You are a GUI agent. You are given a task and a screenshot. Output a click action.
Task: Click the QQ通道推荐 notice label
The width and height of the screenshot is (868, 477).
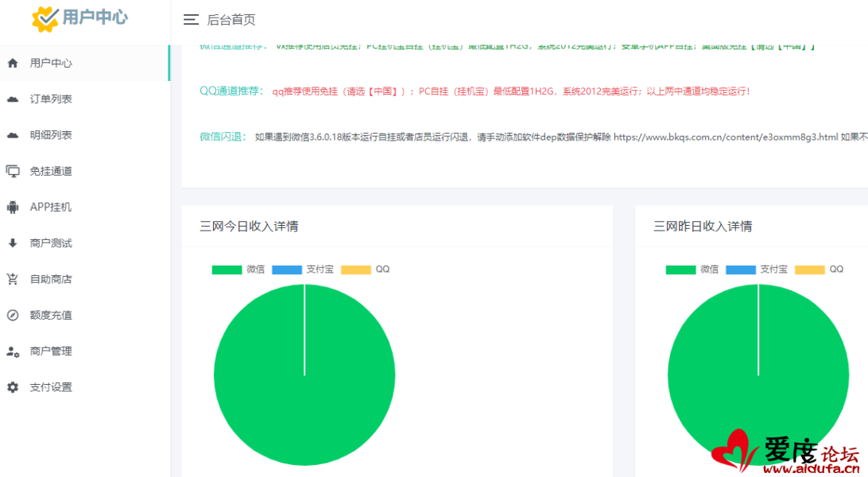click(x=231, y=91)
